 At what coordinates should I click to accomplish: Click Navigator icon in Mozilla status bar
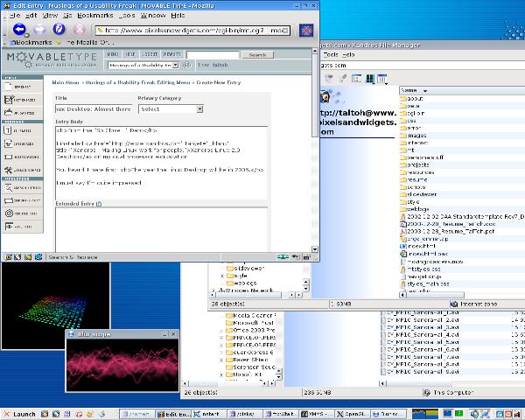coord(9,257)
